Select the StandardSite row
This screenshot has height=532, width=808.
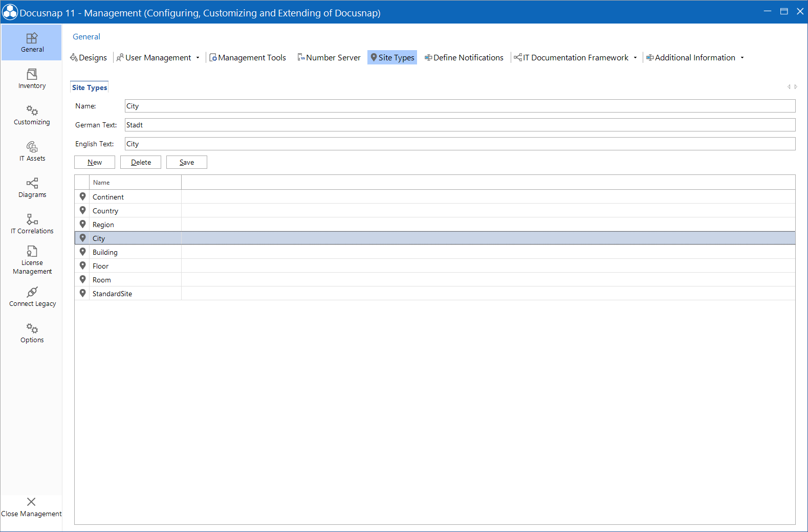[435, 294]
